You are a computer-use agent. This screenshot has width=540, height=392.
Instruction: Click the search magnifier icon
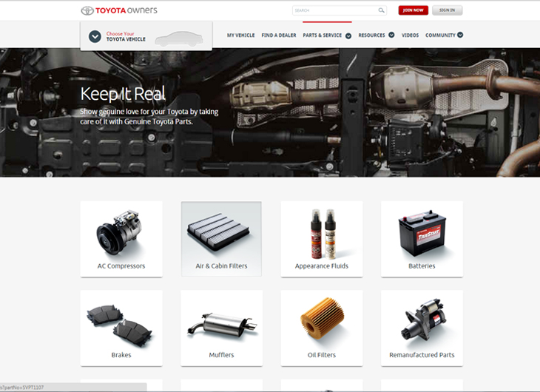(x=381, y=10)
